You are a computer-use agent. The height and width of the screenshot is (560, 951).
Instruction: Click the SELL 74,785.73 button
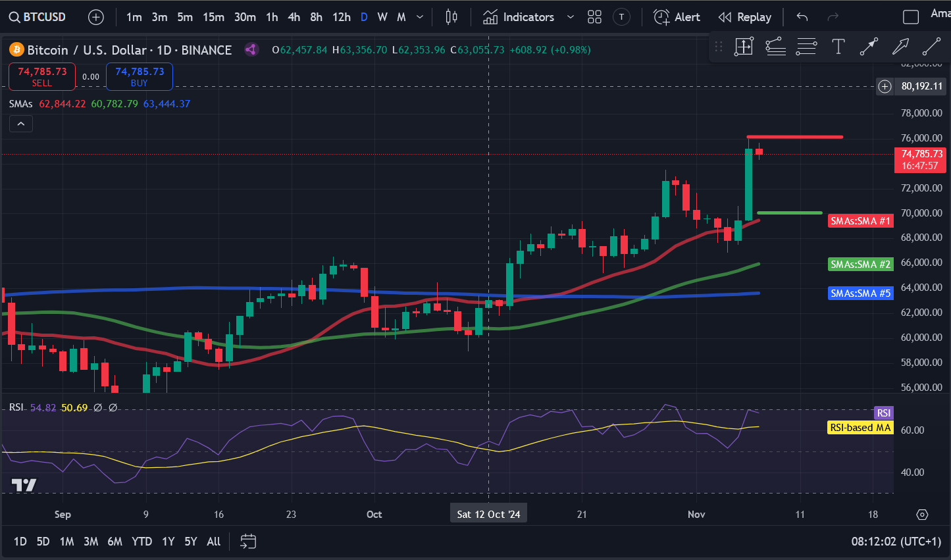coord(42,76)
